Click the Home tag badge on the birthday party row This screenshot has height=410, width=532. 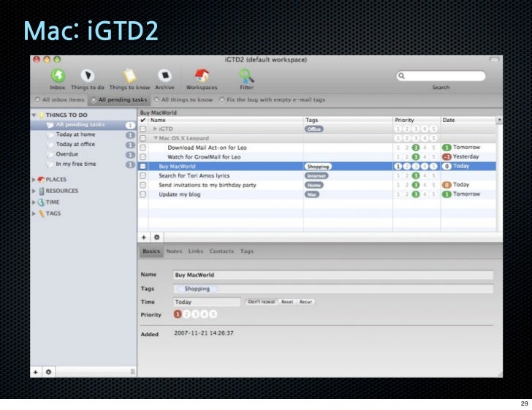313,185
